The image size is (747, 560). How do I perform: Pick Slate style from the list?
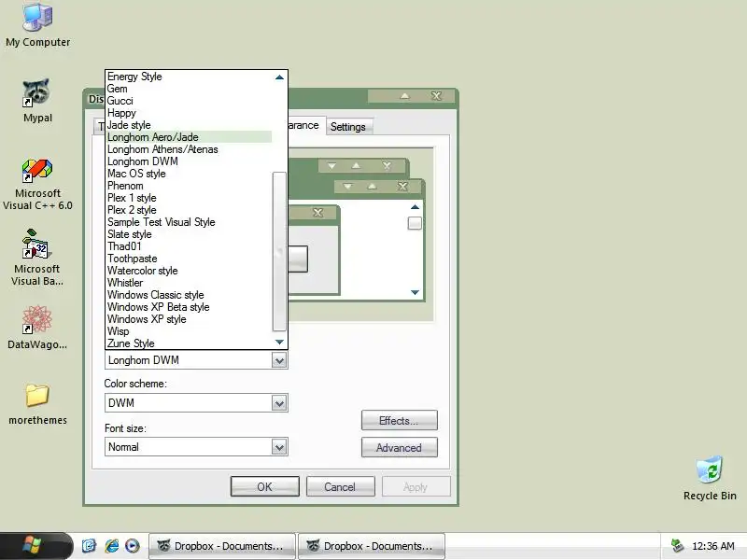[190, 234]
